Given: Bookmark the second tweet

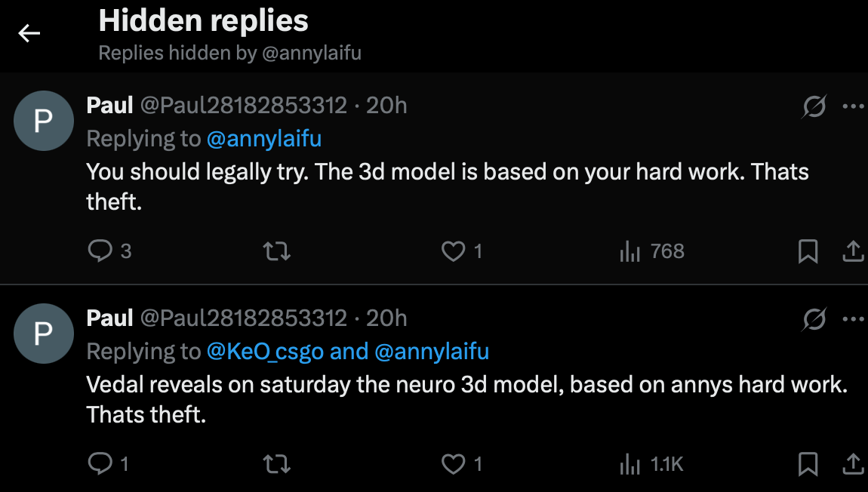Looking at the screenshot, I should click(808, 463).
